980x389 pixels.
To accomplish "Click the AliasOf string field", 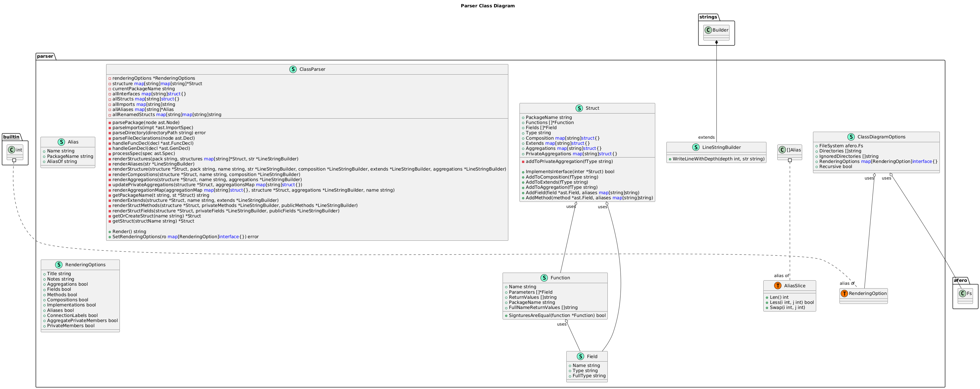I will click(60, 161).
